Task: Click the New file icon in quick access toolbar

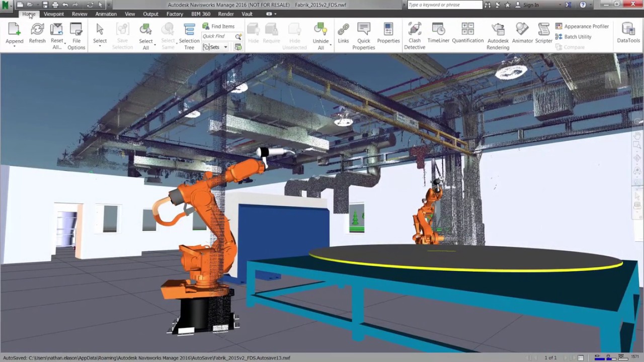Action: click(x=20, y=5)
